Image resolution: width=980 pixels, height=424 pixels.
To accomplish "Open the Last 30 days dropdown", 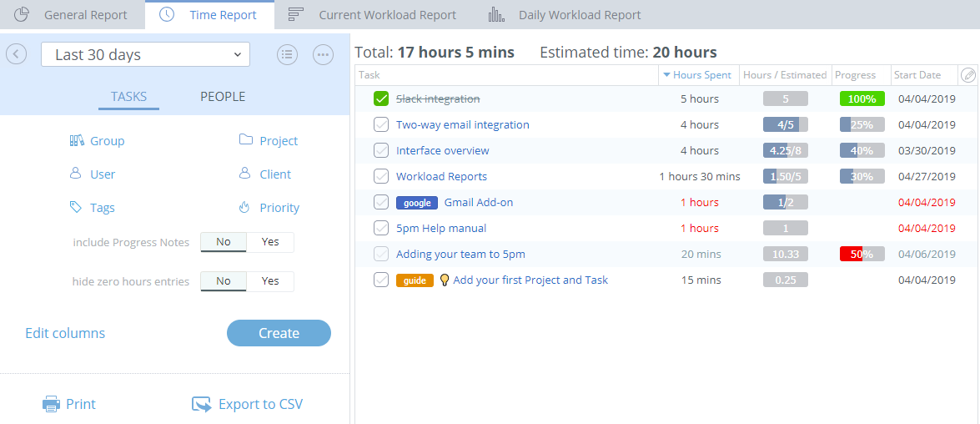I will (145, 55).
